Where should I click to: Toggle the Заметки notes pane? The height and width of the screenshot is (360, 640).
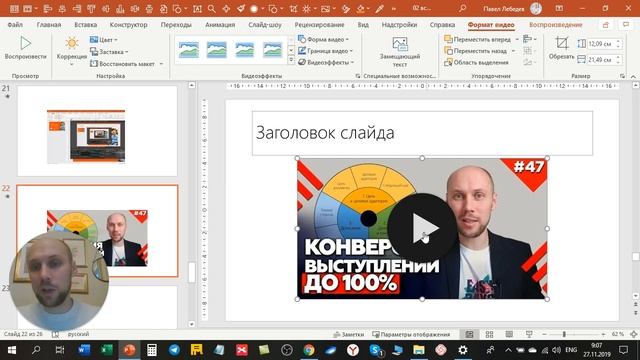point(348,334)
